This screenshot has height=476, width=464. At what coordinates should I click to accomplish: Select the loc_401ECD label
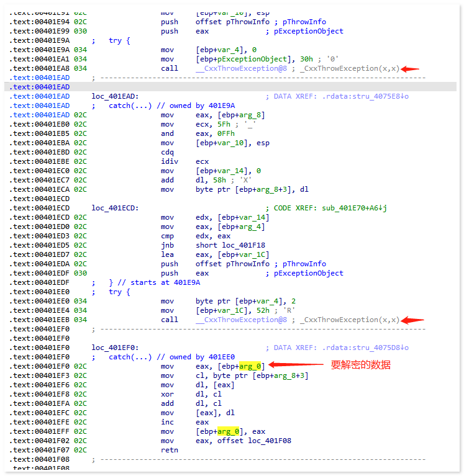[115, 208]
